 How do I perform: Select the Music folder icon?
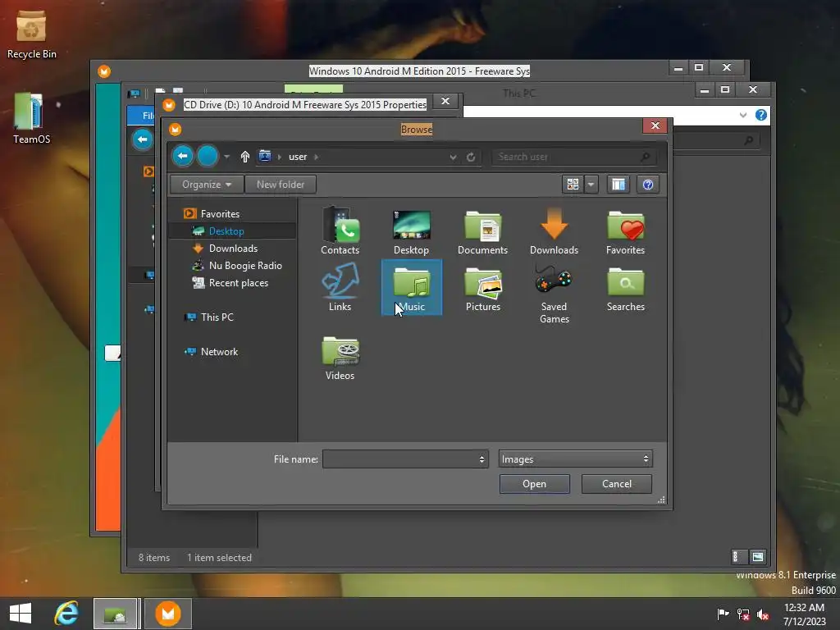click(x=412, y=288)
